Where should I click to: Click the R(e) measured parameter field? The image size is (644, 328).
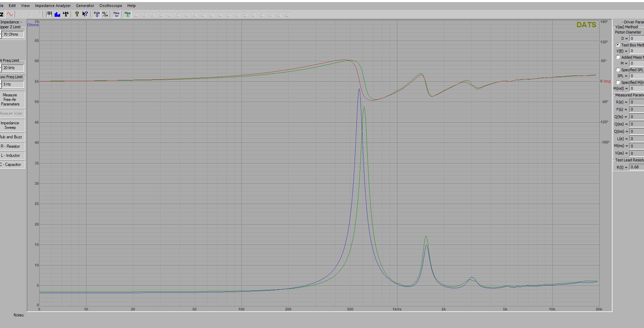pyautogui.click(x=637, y=102)
